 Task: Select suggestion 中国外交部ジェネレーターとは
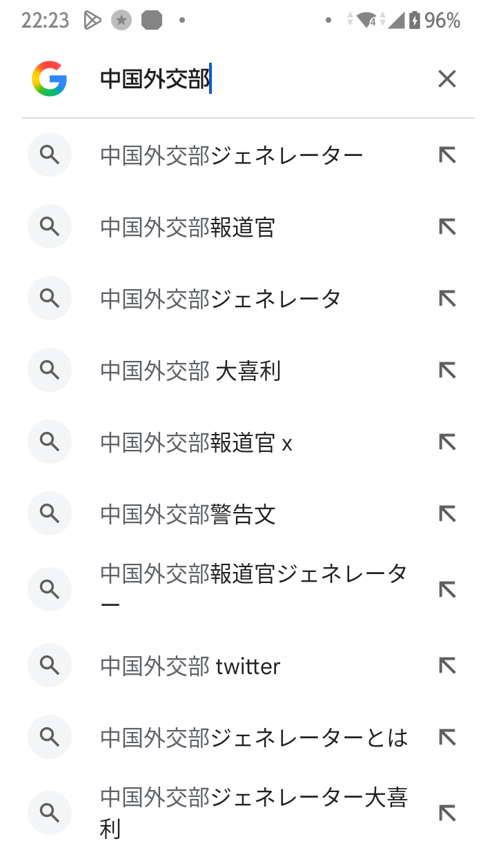click(x=254, y=738)
